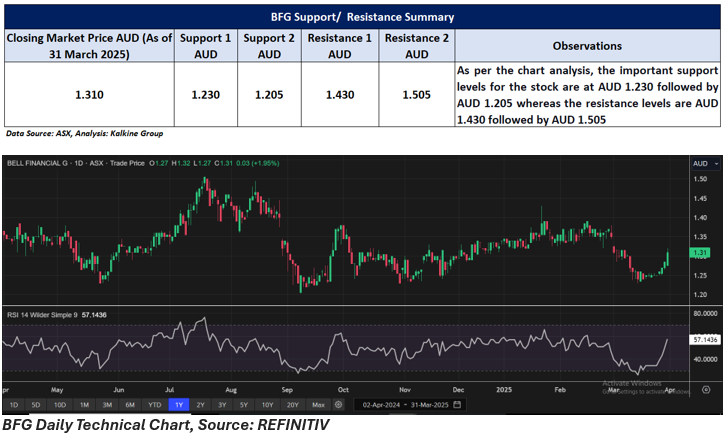Open range settings gear next to Max
This screenshot has height=438, width=723.
pos(338,404)
